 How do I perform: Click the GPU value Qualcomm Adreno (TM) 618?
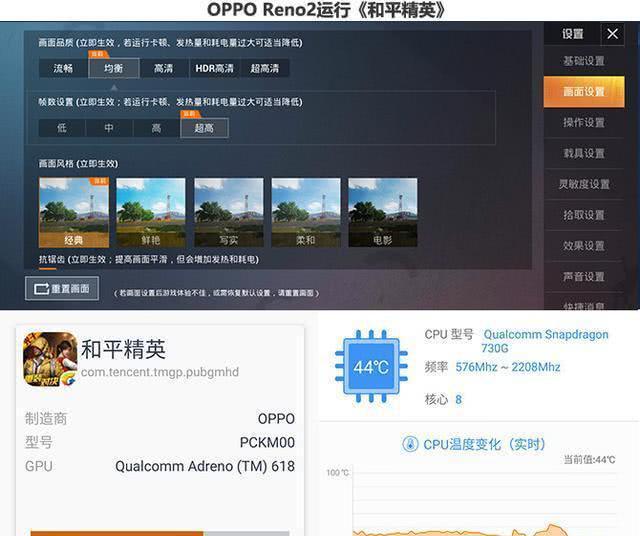coord(205,466)
